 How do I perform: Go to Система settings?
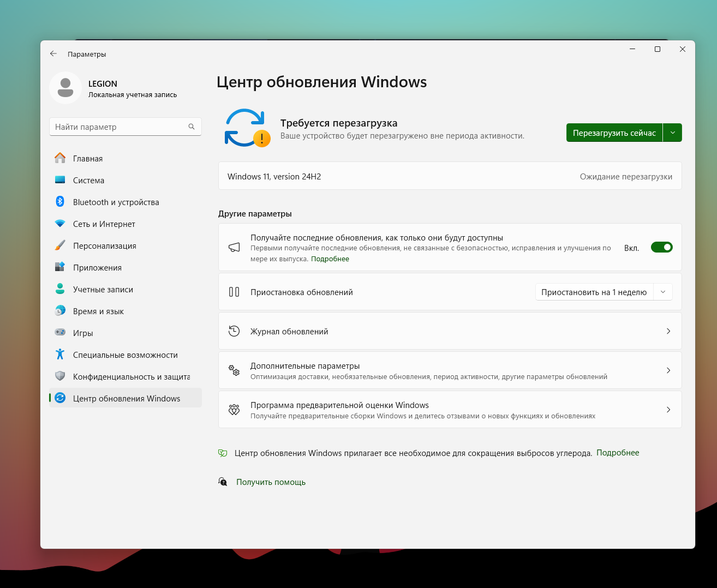click(x=126, y=180)
